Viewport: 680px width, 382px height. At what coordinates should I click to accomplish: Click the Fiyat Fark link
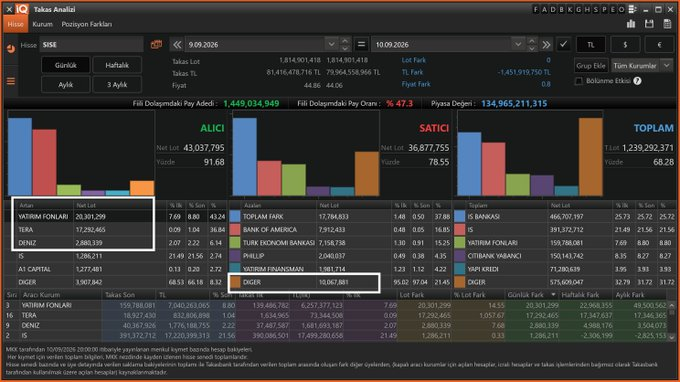pyautogui.click(x=416, y=84)
